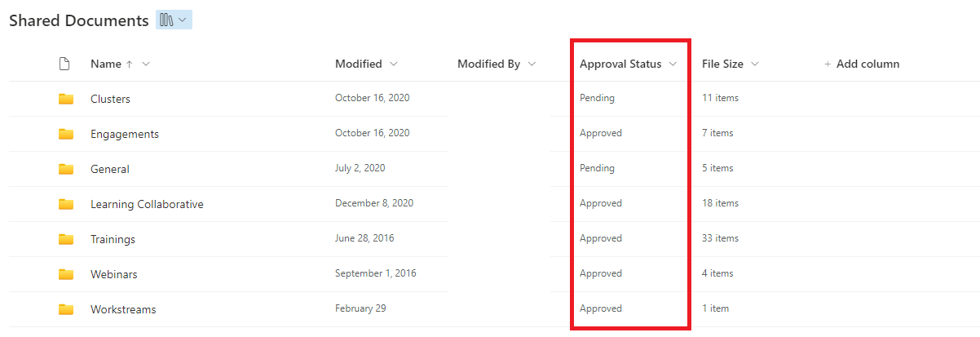Screen dimensions: 980x337
Task: Open the Learning Collaborative folder
Action: pyautogui.click(x=147, y=204)
